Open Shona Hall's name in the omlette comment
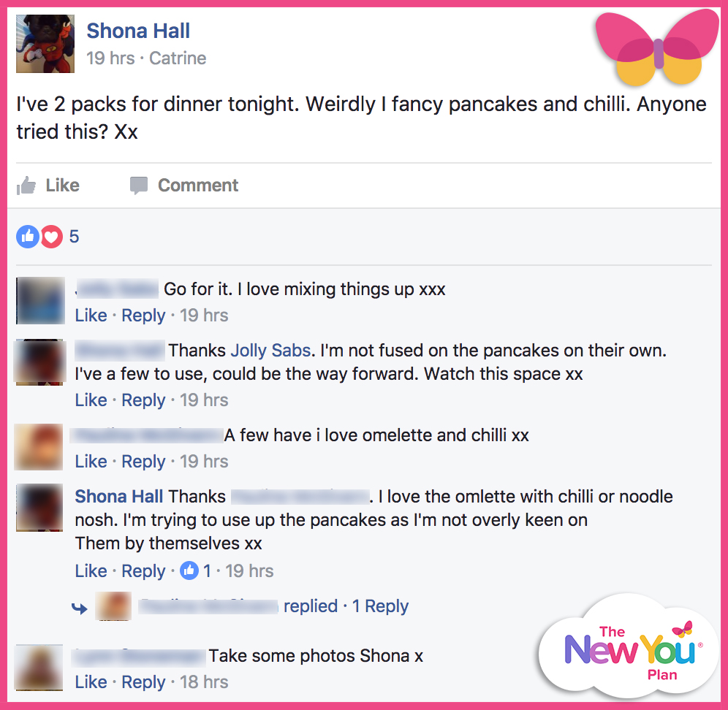This screenshot has width=728, height=710. click(119, 497)
